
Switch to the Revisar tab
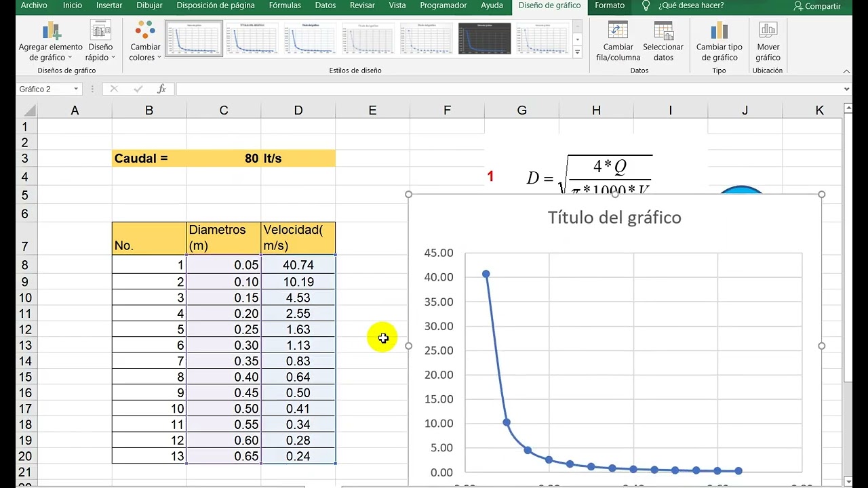[x=362, y=5]
